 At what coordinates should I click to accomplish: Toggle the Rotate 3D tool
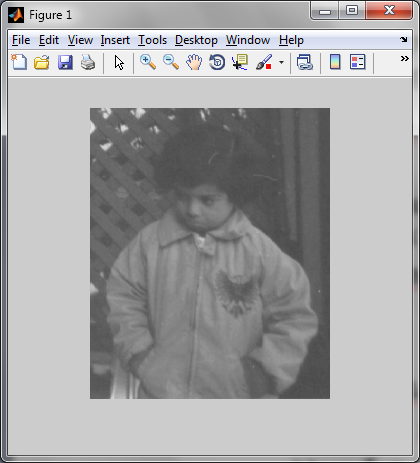(217, 62)
